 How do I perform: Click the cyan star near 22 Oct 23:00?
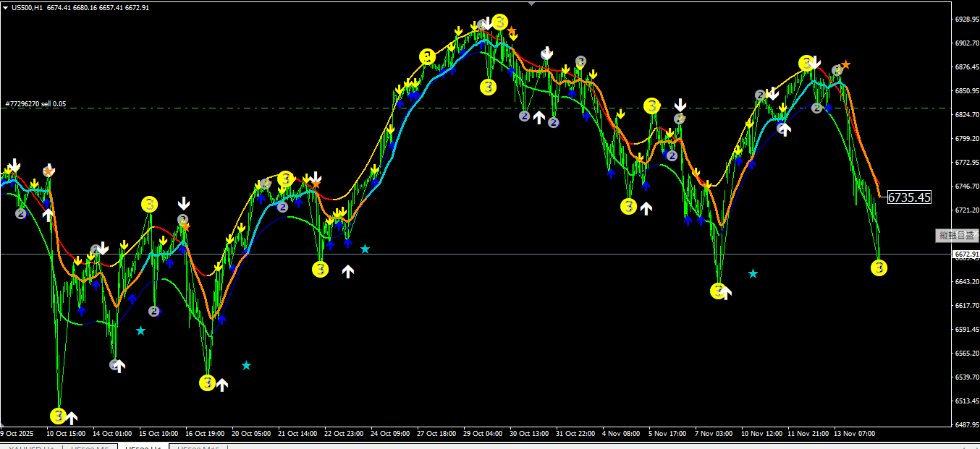(x=365, y=249)
